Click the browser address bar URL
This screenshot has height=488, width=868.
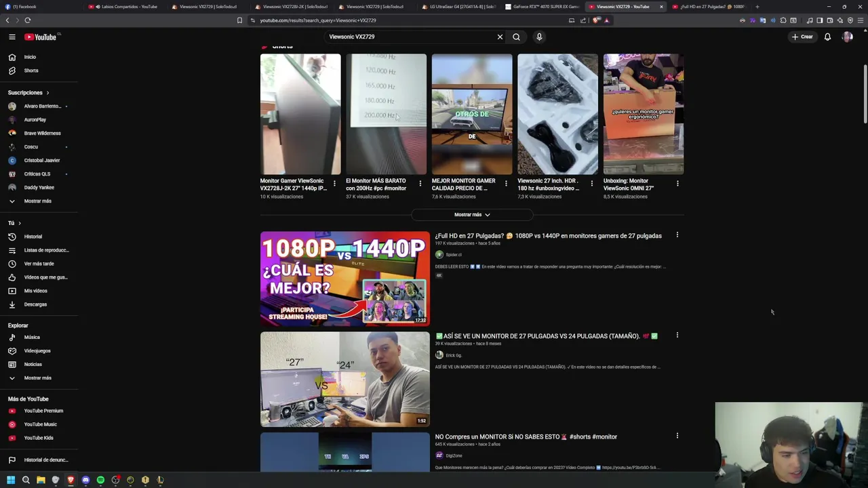tap(318, 20)
